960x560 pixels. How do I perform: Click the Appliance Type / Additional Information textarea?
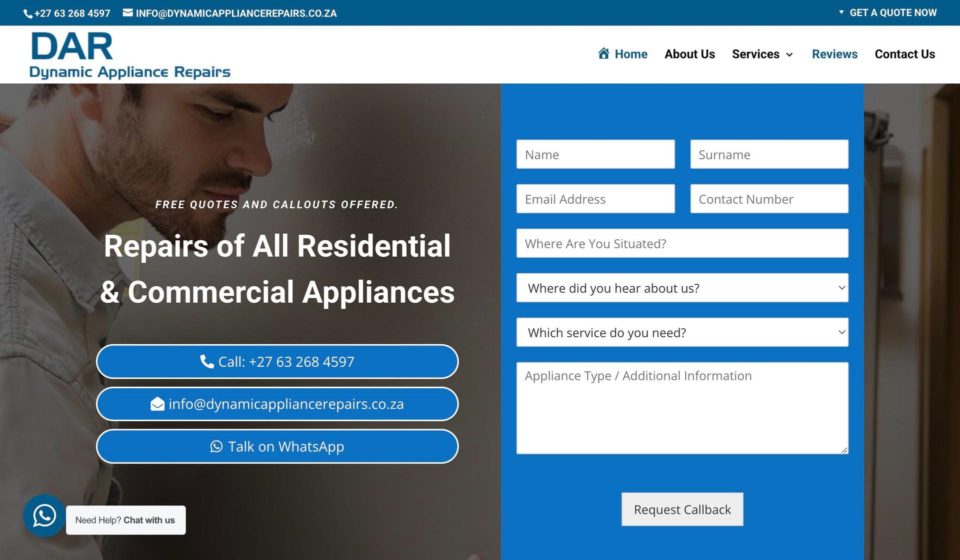(x=682, y=408)
